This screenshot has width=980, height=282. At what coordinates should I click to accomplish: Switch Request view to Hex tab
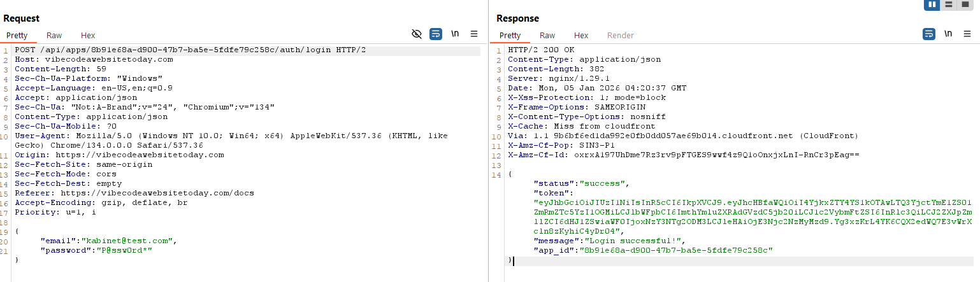pyautogui.click(x=88, y=36)
